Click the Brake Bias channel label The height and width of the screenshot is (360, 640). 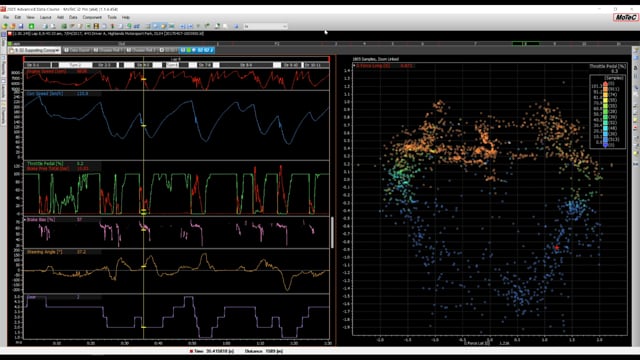point(41,220)
